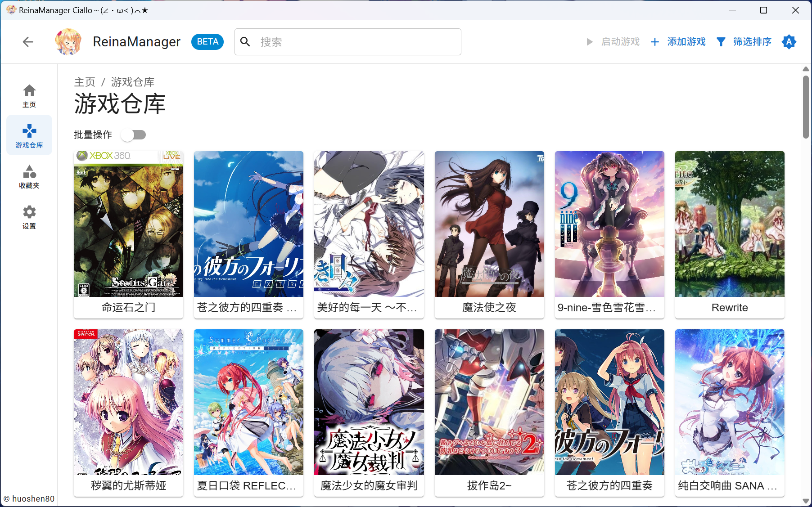Open 设置 in the sidebar
812x507 pixels.
tap(29, 216)
